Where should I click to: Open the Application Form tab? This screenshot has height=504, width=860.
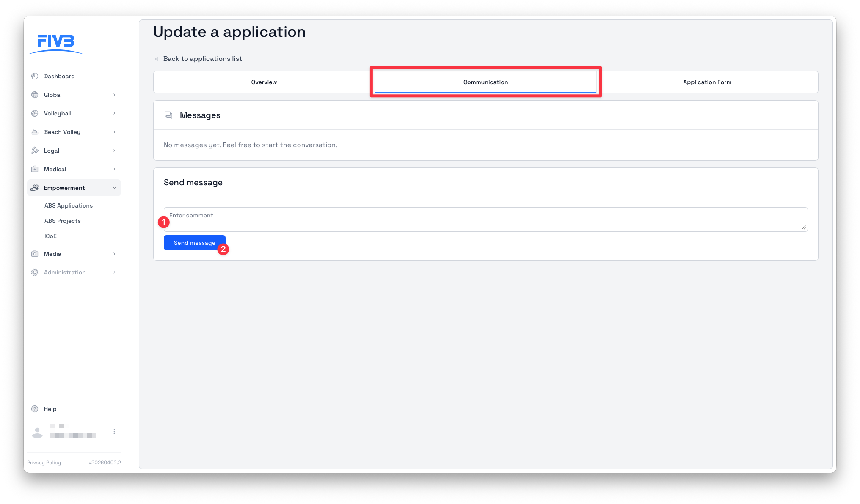pos(707,82)
